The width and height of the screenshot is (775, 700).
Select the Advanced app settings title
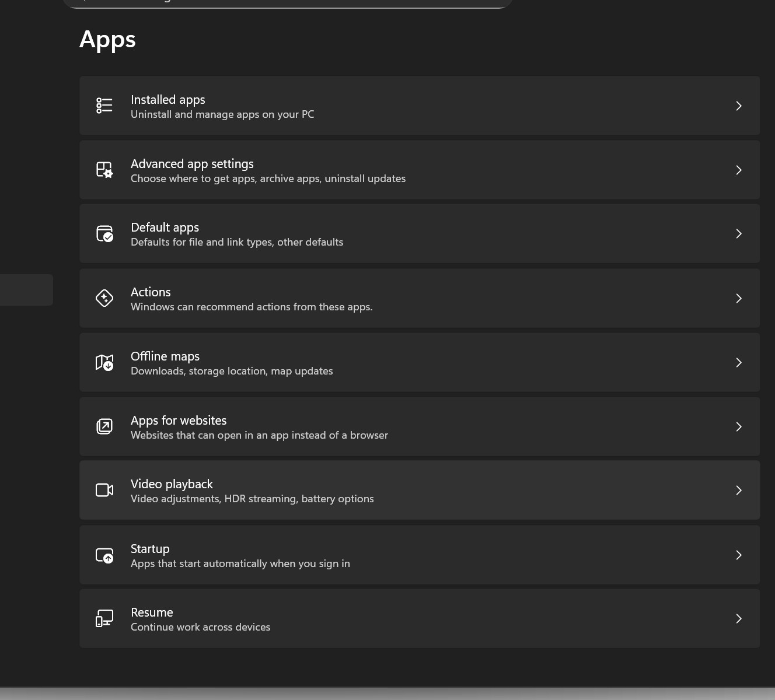coord(192,164)
